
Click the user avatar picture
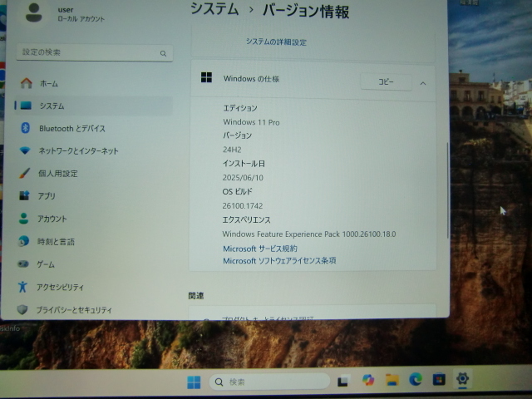coord(34,12)
